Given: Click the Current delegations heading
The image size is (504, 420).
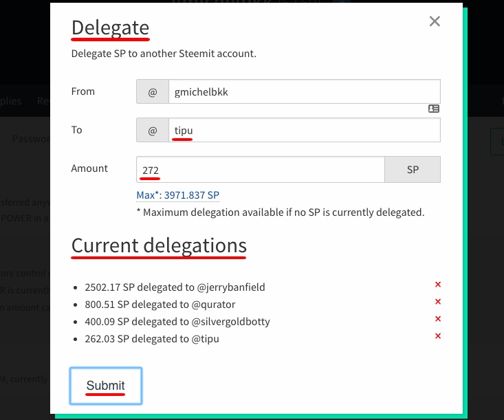Looking at the screenshot, I should tap(159, 246).
